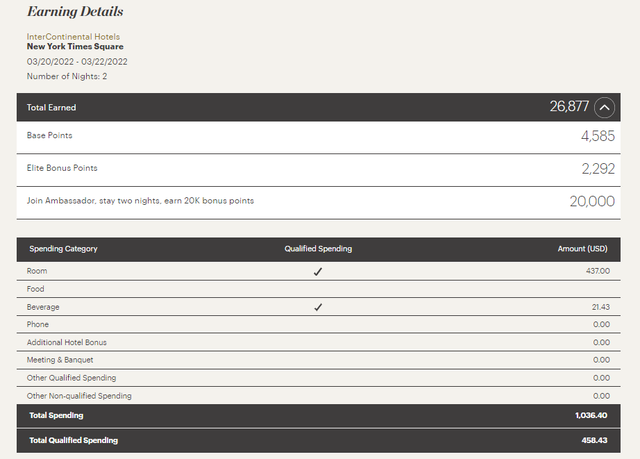
Task: Open the InterContinental Hotels brand link
Action: (x=74, y=36)
